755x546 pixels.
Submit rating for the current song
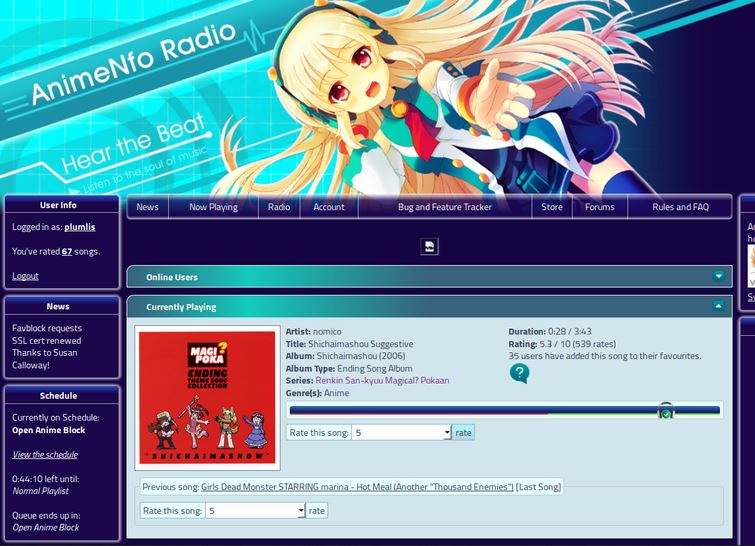pyautogui.click(x=463, y=433)
